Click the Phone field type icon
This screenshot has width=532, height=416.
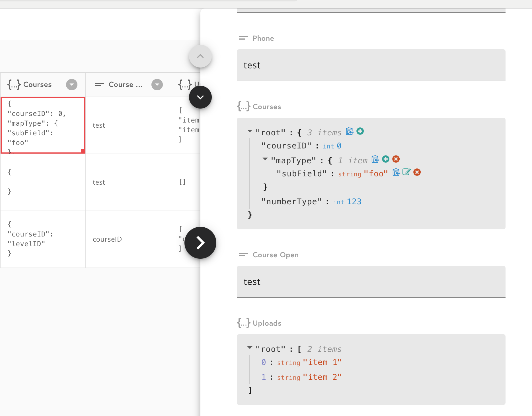coord(243,38)
